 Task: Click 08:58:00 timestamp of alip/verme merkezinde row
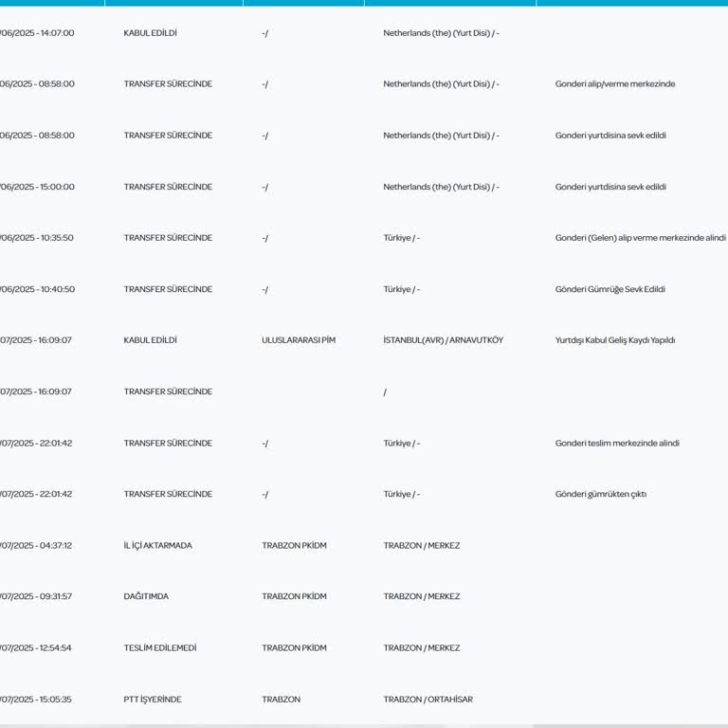37,84
